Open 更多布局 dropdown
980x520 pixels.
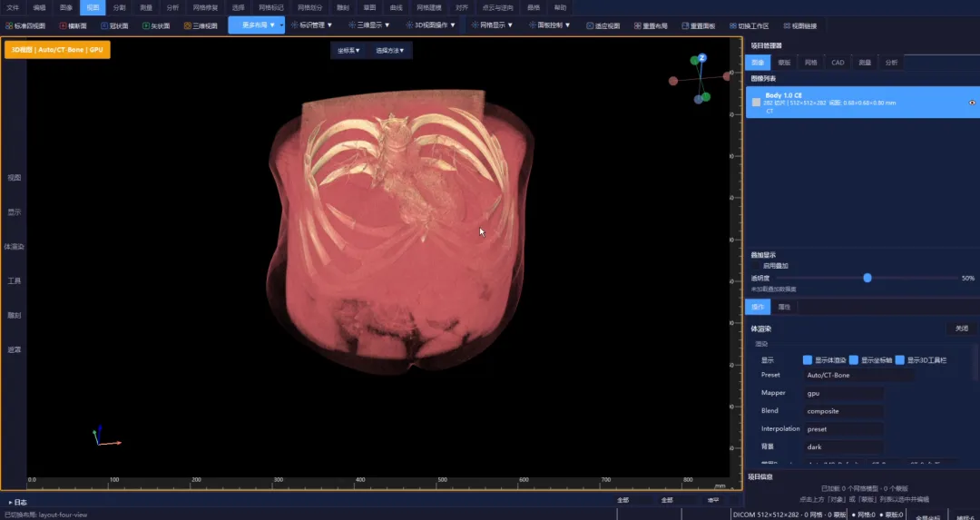coord(257,25)
